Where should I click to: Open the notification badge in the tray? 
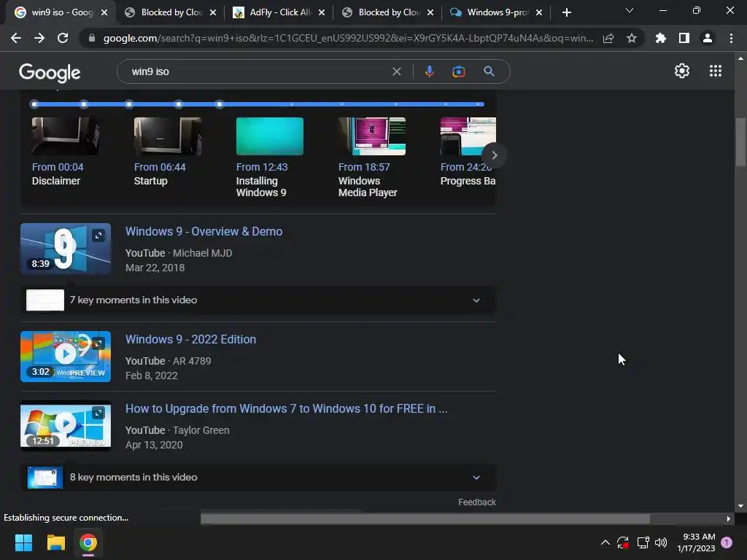[x=727, y=542]
